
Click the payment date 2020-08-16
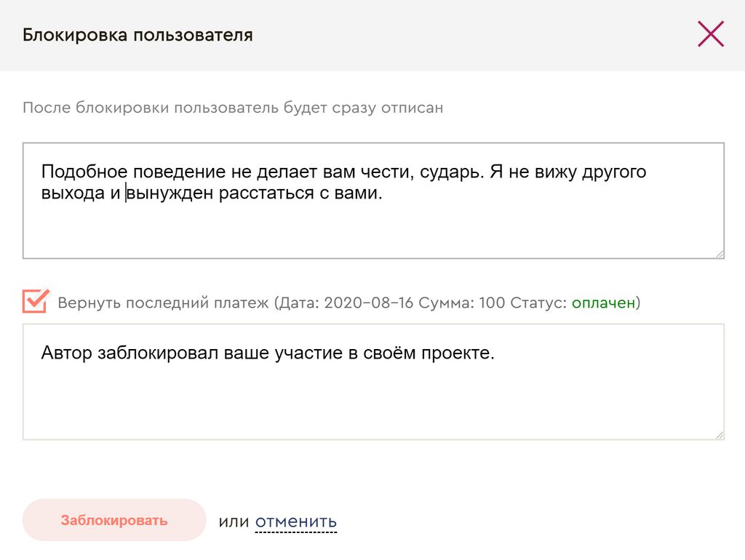coord(368,303)
